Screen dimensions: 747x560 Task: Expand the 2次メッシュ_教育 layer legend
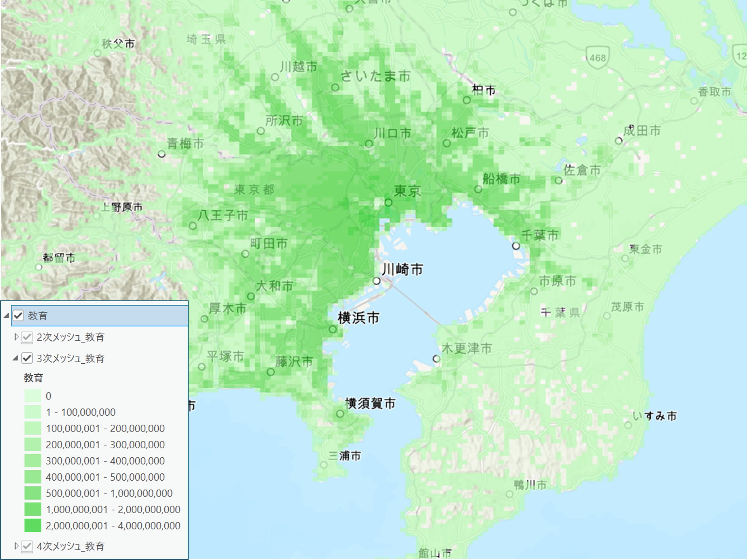[x=16, y=337]
